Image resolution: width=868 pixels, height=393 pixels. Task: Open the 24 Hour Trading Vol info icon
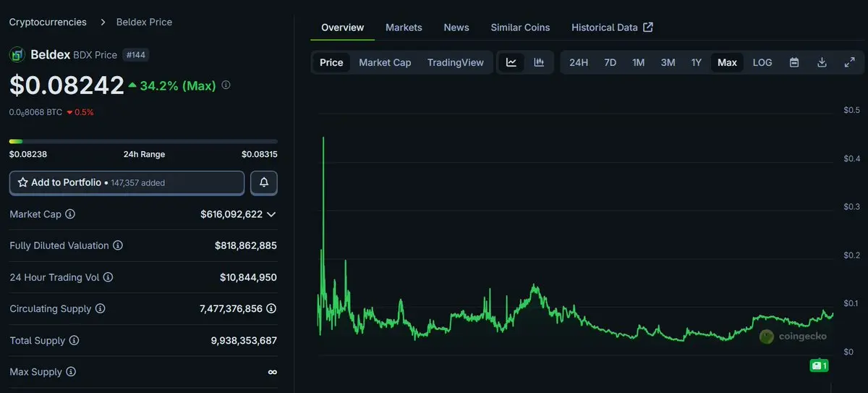click(108, 277)
